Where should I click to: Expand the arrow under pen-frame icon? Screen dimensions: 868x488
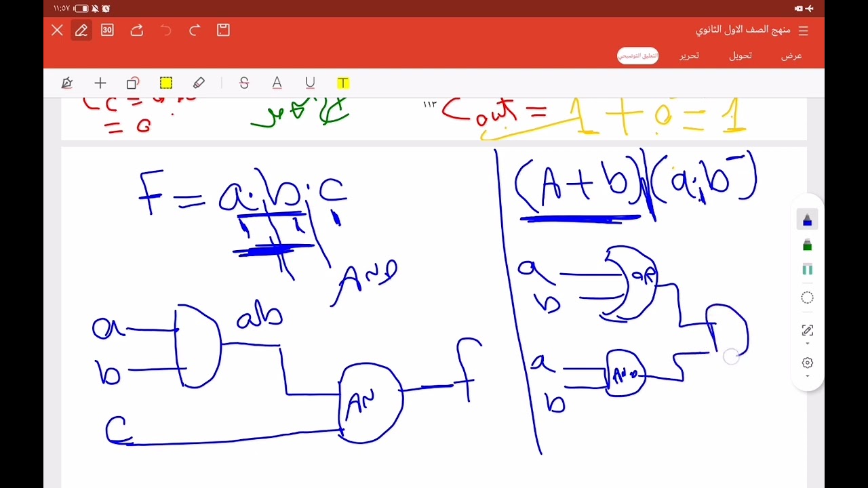(807, 344)
